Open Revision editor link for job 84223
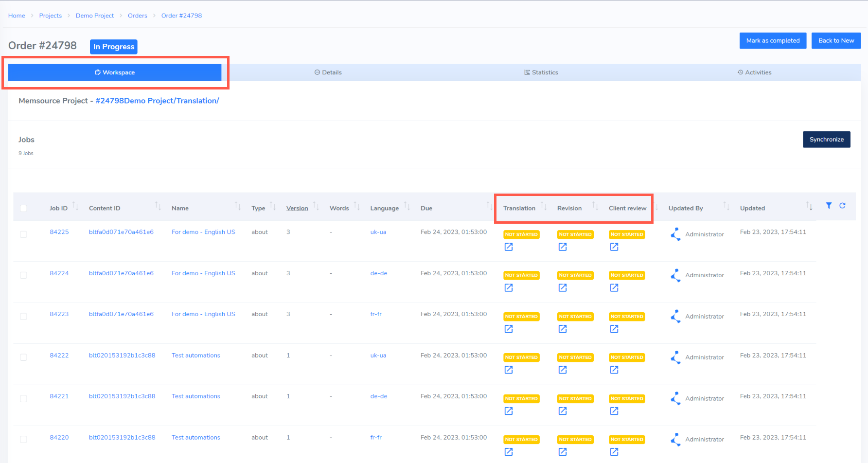 [x=563, y=329]
